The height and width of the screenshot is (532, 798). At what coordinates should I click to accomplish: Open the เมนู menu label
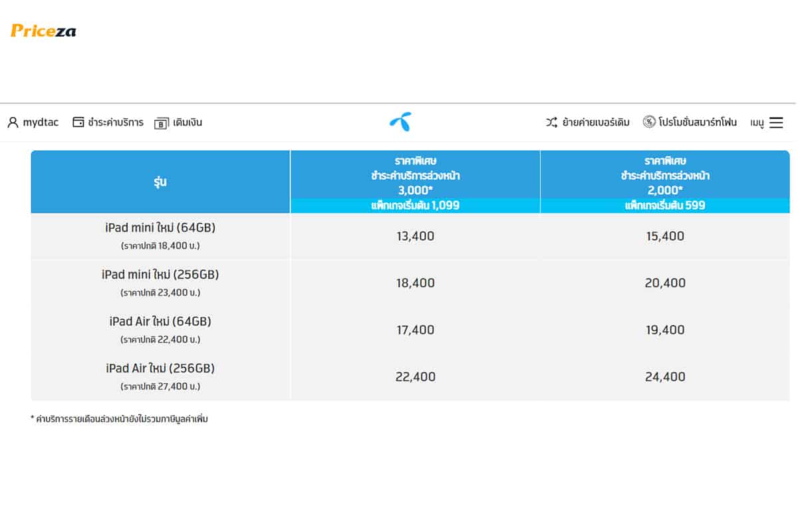pyautogui.click(x=757, y=123)
